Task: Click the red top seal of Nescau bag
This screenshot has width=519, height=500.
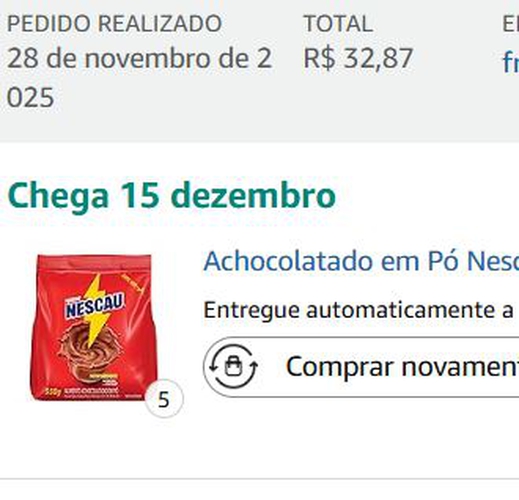Action: pyautogui.click(x=94, y=260)
